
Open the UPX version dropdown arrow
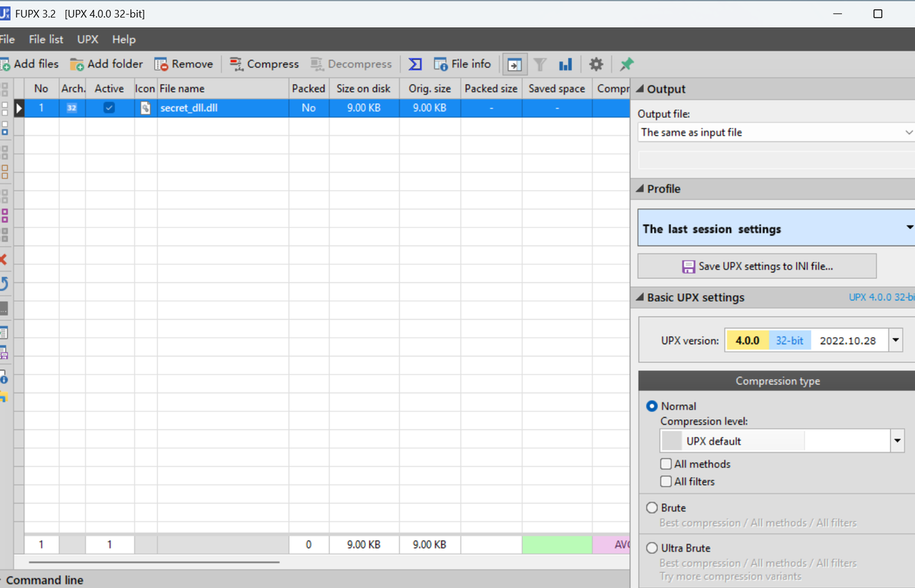(896, 341)
